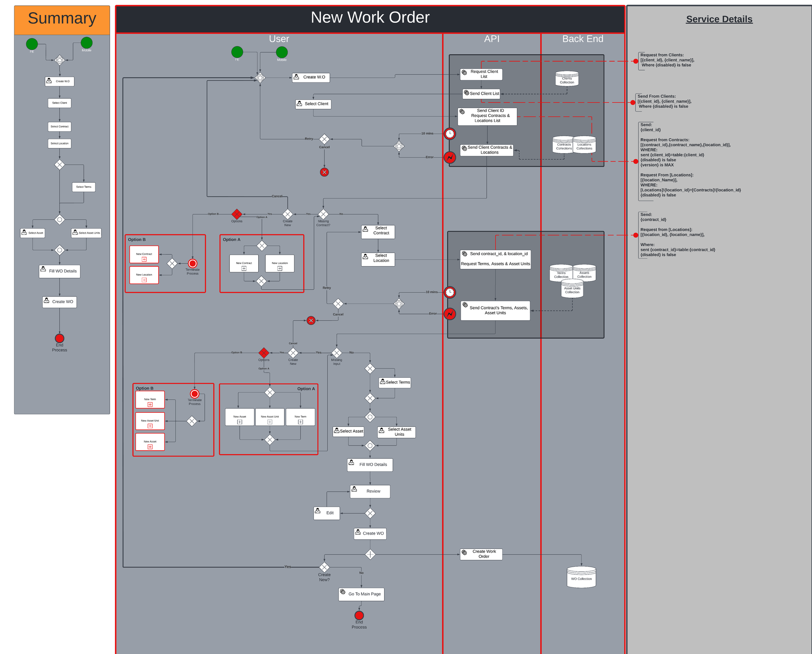Click the gear icon on Create Work Order
The image size is (812, 654).
464,552
